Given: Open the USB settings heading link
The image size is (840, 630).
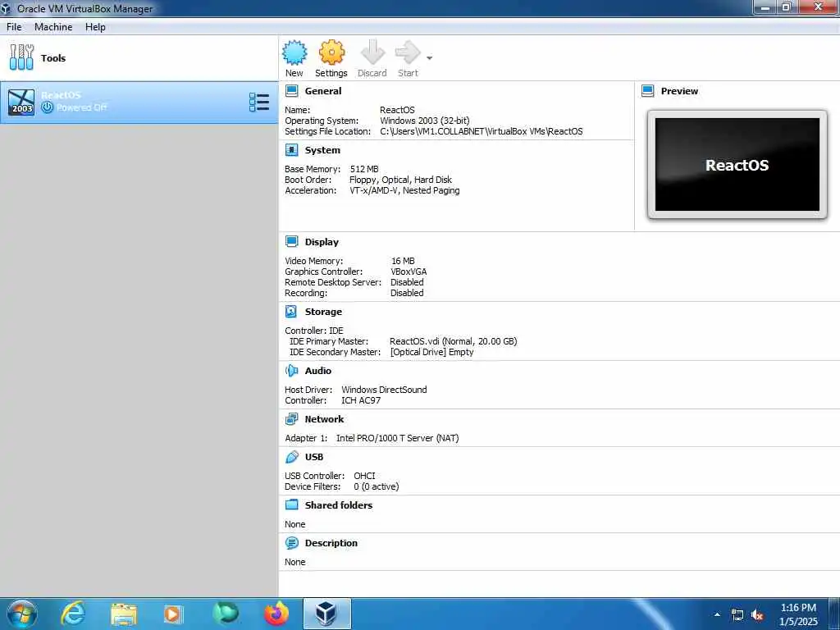Looking at the screenshot, I should pyautogui.click(x=314, y=457).
